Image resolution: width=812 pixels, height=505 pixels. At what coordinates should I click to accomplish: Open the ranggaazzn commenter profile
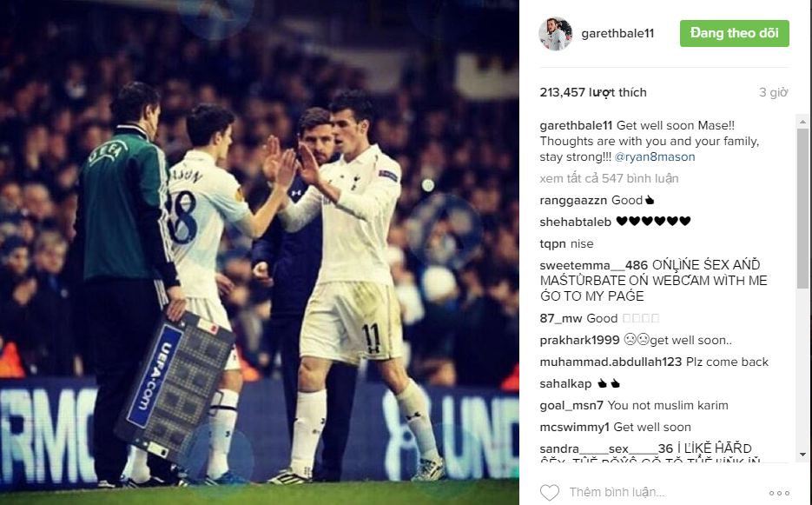point(573,200)
